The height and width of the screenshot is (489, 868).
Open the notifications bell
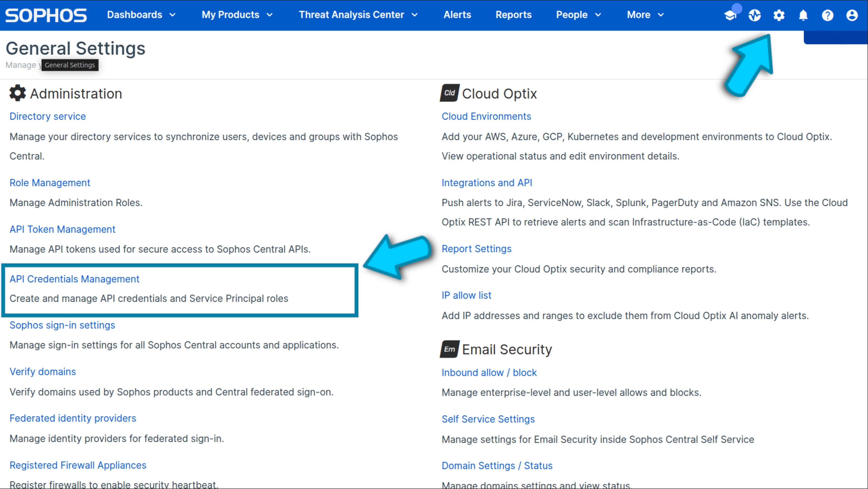pos(803,16)
